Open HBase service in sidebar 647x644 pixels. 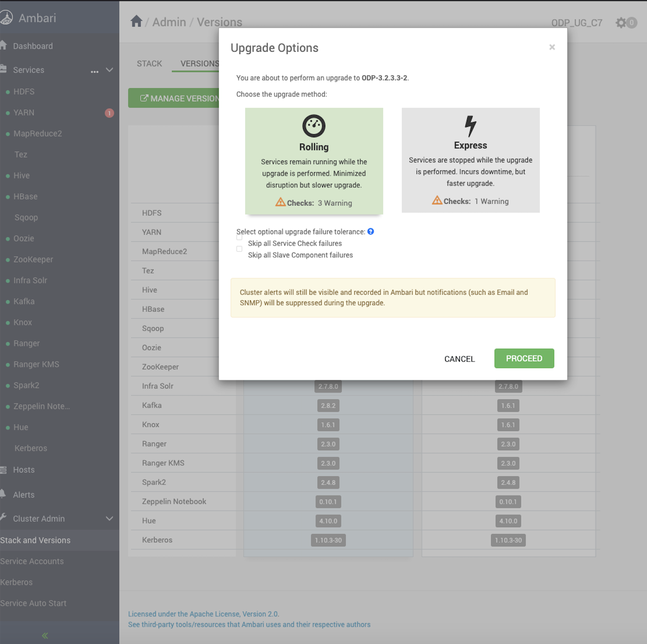(x=26, y=196)
